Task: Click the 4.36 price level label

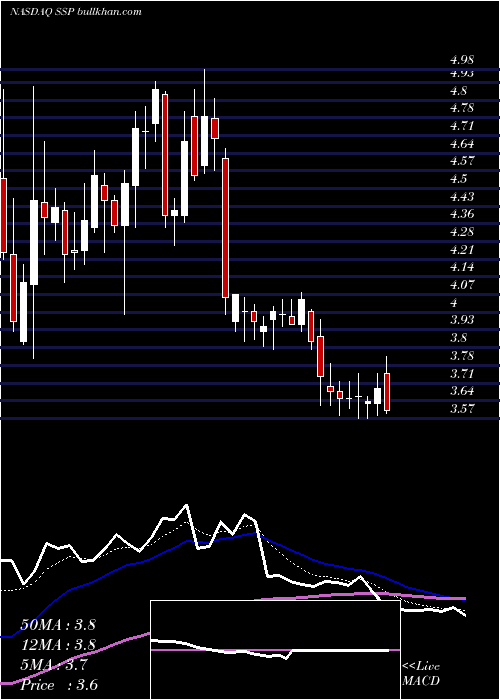Action: pyautogui.click(x=462, y=214)
